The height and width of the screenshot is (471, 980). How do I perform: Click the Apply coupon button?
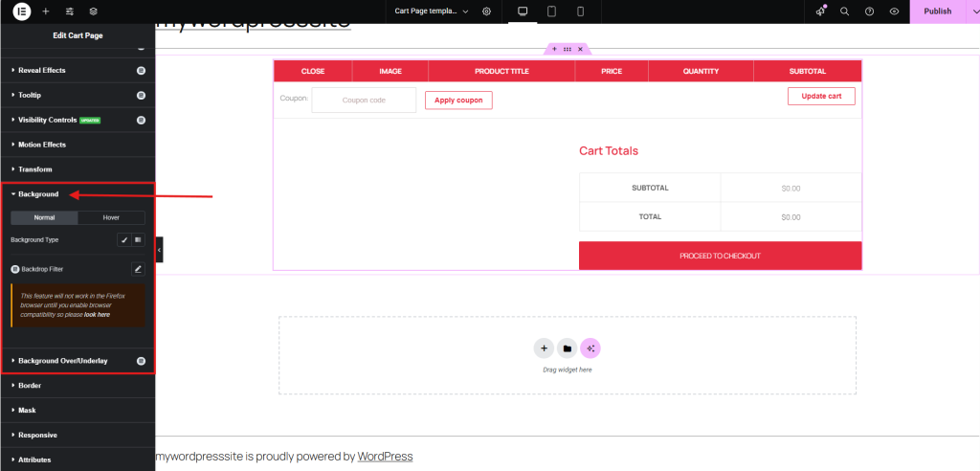[x=458, y=101]
